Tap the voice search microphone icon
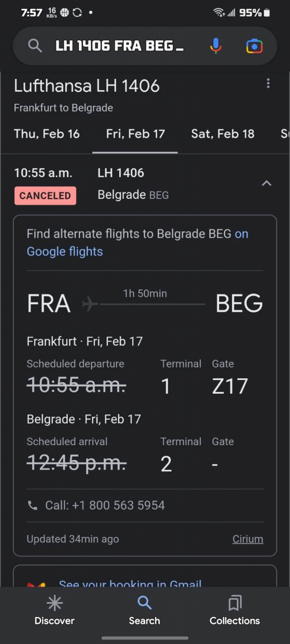290x644 pixels. pos(216,46)
